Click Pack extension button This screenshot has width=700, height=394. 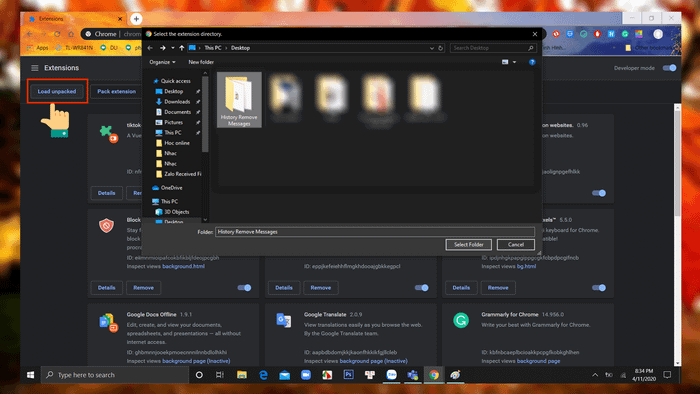click(117, 91)
